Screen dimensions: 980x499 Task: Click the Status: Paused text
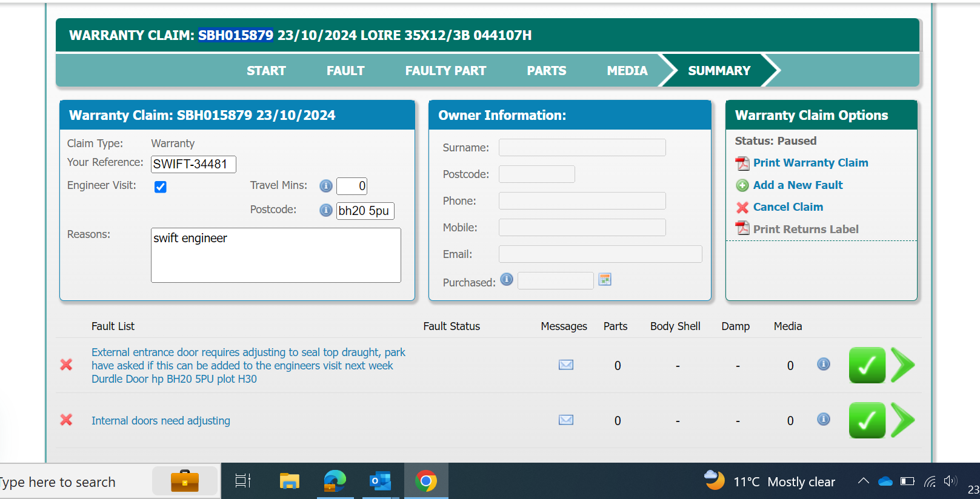pos(776,141)
